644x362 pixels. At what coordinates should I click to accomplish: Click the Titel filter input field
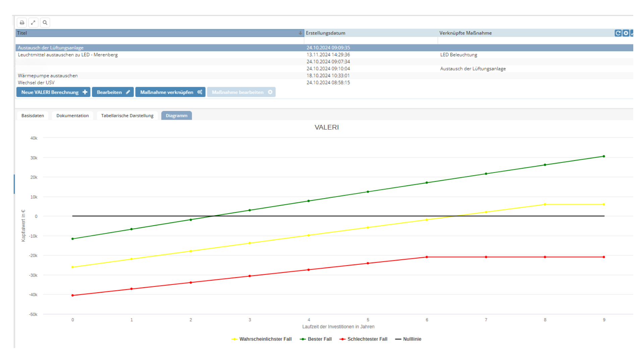pyautogui.click(x=160, y=41)
